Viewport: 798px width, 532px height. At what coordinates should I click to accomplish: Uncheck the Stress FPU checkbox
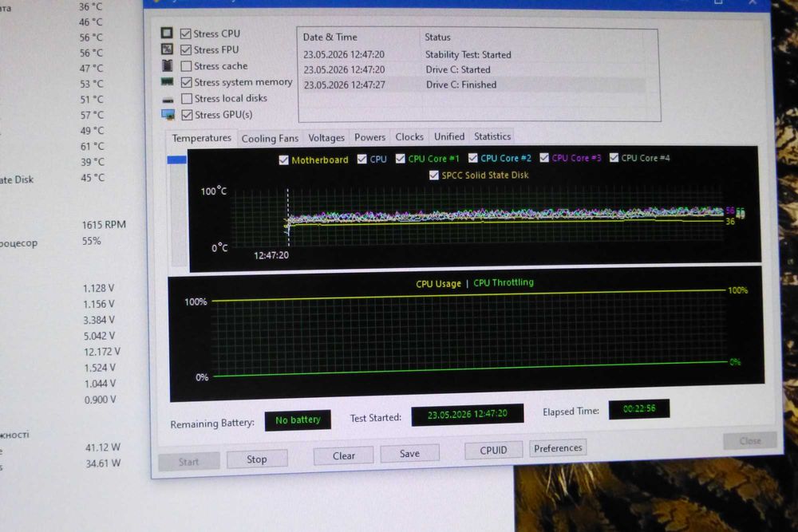186,49
